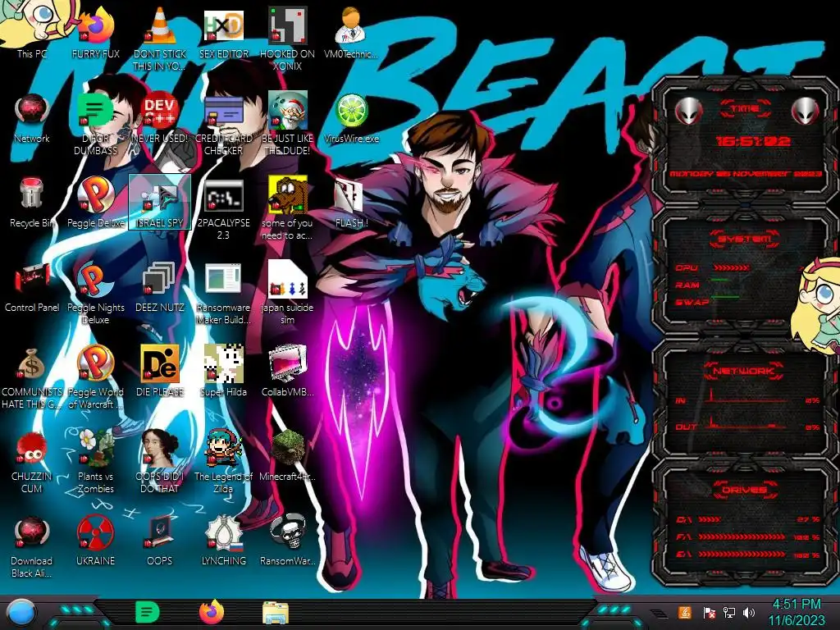Launch the Peggle Nights Deluxe shortcut
This screenshot has width=840, height=630.
(x=95, y=293)
